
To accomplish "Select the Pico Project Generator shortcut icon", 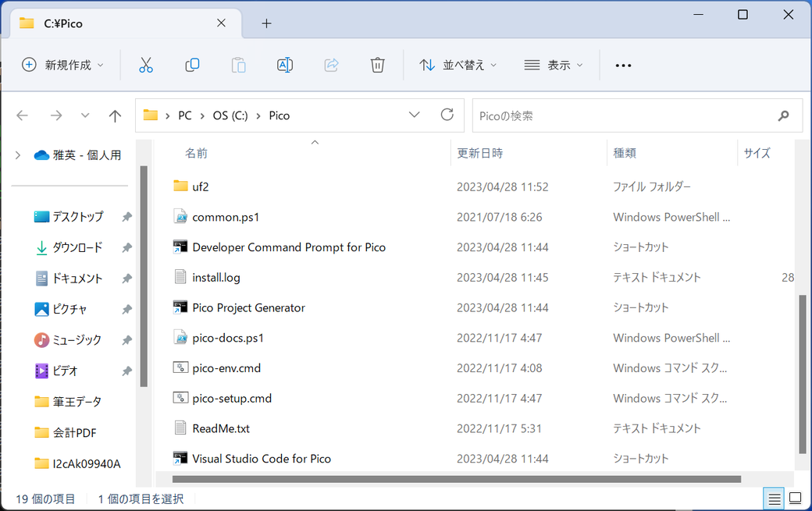I will (180, 307).
